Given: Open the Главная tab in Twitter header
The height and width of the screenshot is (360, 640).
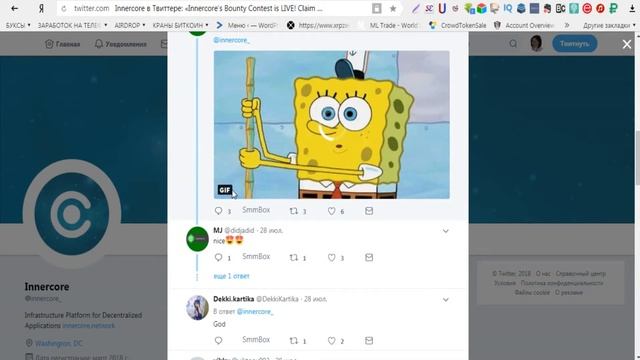Looking at the screenshot, I should click(x=62, y=44).
